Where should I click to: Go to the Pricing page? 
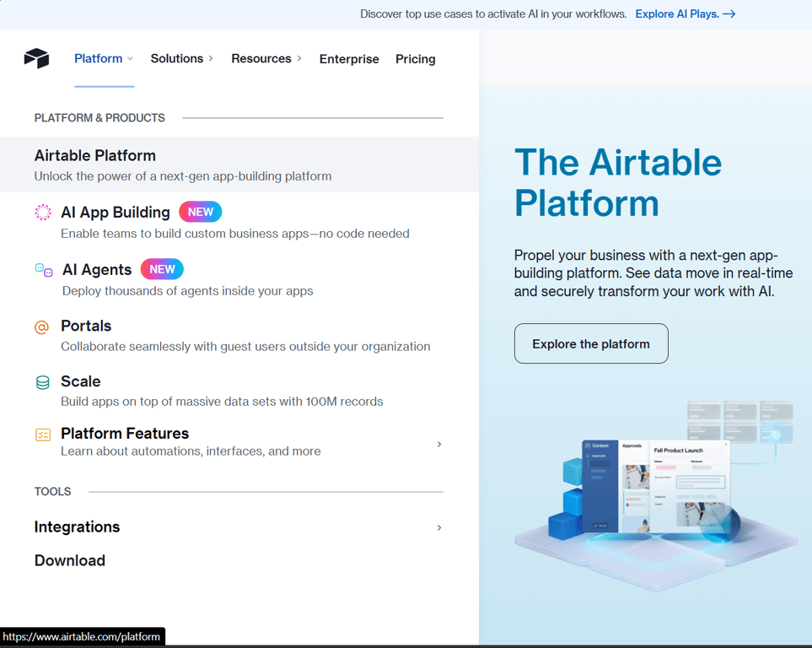416,59
